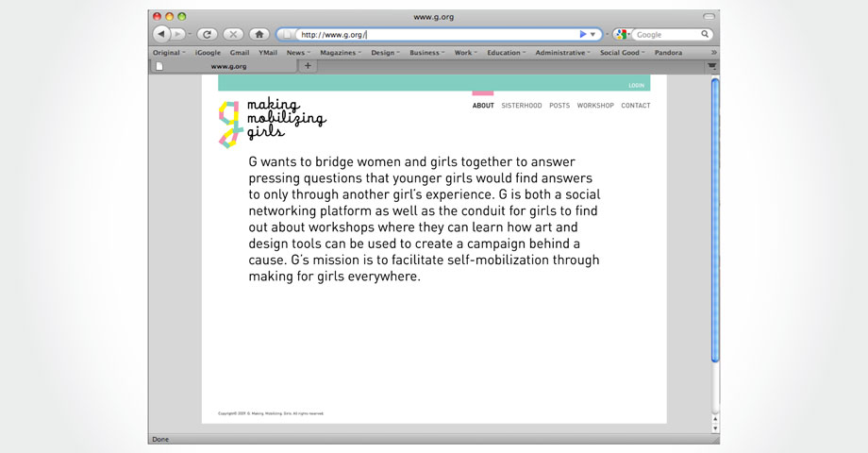Expand the News bookmarks folder

point(298,53)
